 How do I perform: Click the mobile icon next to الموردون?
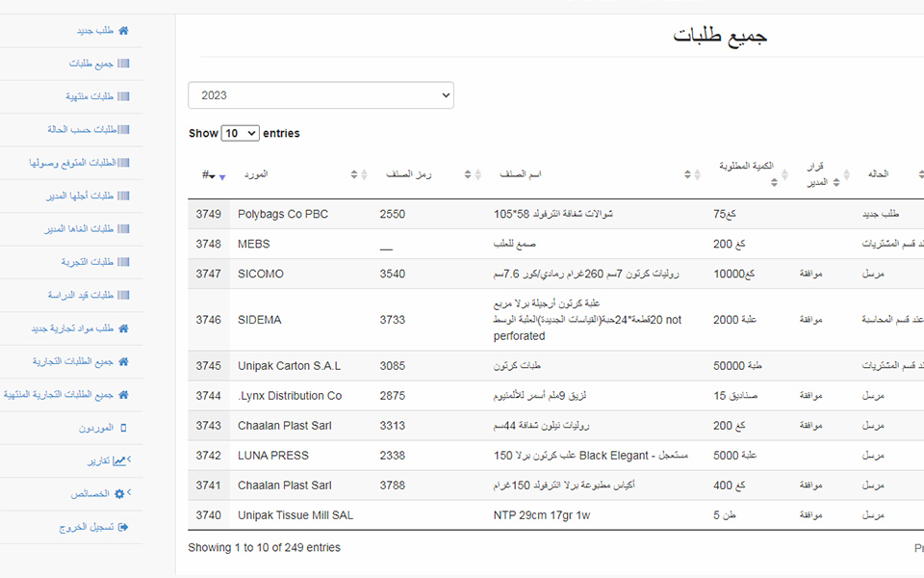click(x=123, y=428)
